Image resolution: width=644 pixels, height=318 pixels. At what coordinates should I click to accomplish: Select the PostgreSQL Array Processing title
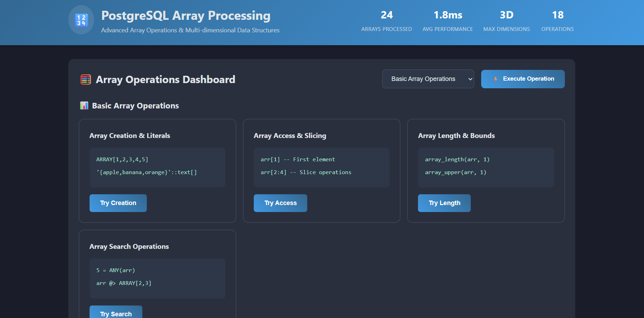point(186,15)
